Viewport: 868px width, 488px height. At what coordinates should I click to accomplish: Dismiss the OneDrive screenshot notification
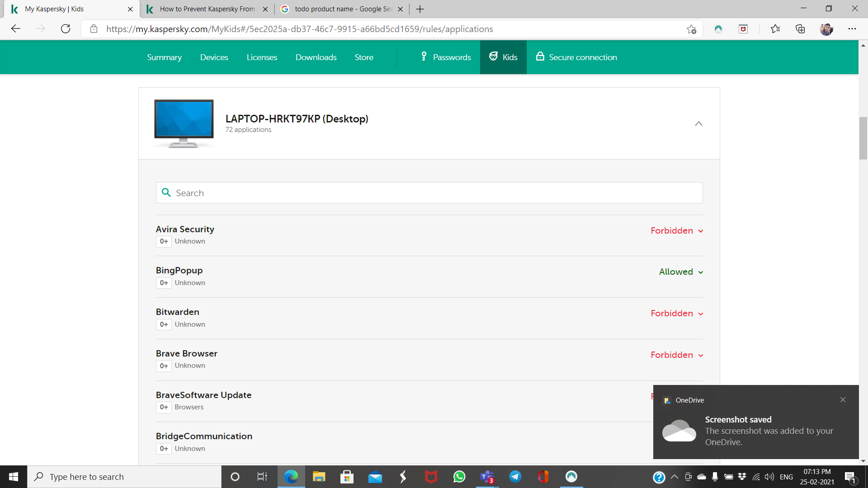pos(843,400)
